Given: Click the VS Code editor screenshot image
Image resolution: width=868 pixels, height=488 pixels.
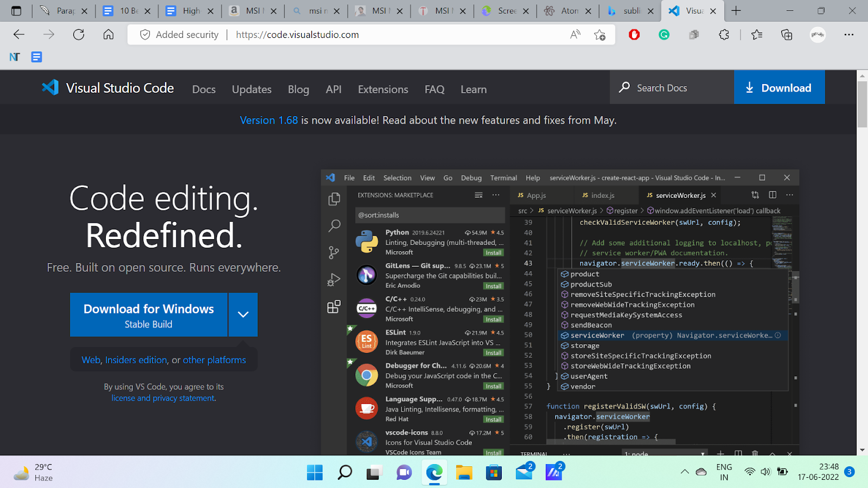Looking at the screenshot, I should pyautogui.click(x=560, y=312).
